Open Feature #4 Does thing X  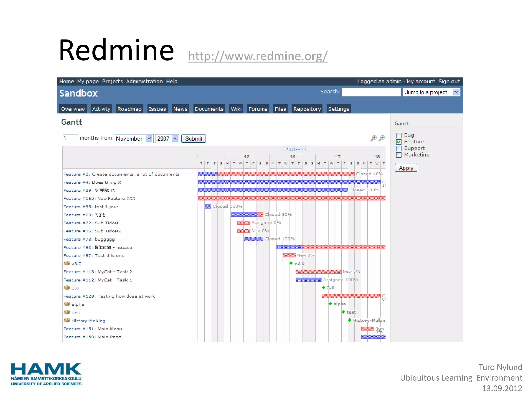pyautogui.click(x=92, y=182)
